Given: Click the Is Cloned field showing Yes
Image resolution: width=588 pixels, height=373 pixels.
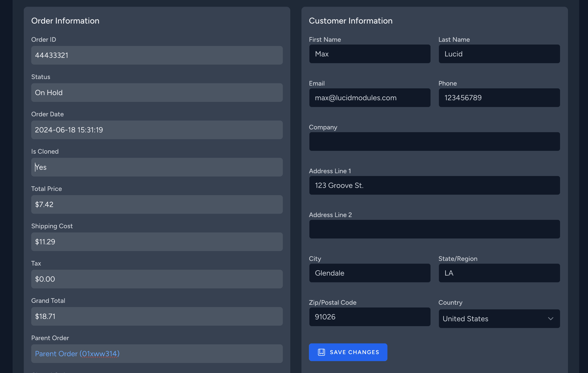Looking at the screenshot, I should [157, 167].
